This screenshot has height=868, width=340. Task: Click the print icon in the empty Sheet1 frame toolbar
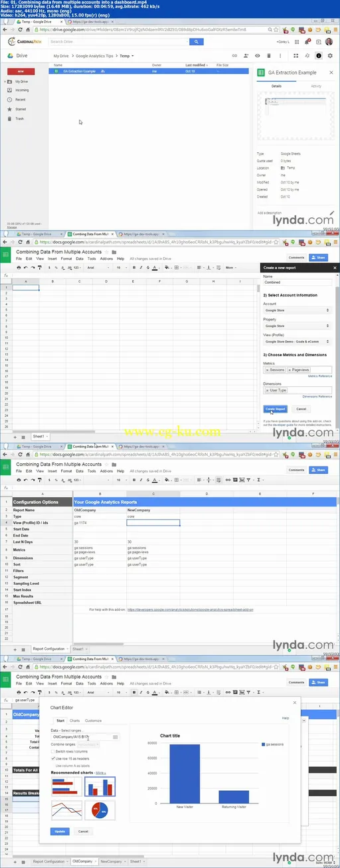click(19, 268)
